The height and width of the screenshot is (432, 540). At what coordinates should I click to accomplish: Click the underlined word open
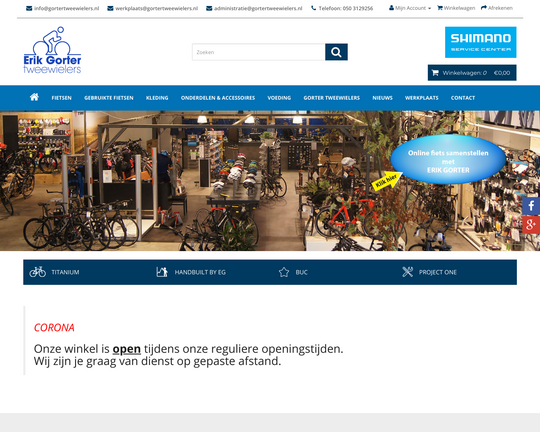tap(127, 349)
